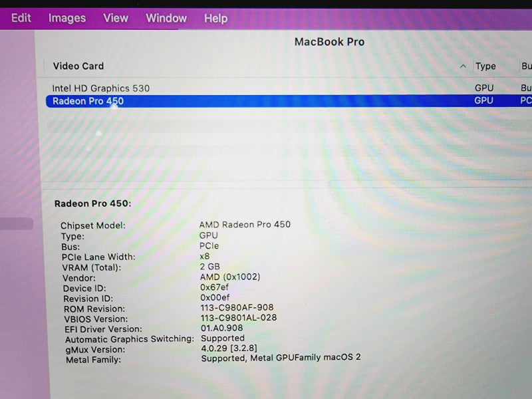Click the GPU type cell for Intel HD Graphics
The height and width of the screenshot is (399, 532).
(x=484, y=88)
